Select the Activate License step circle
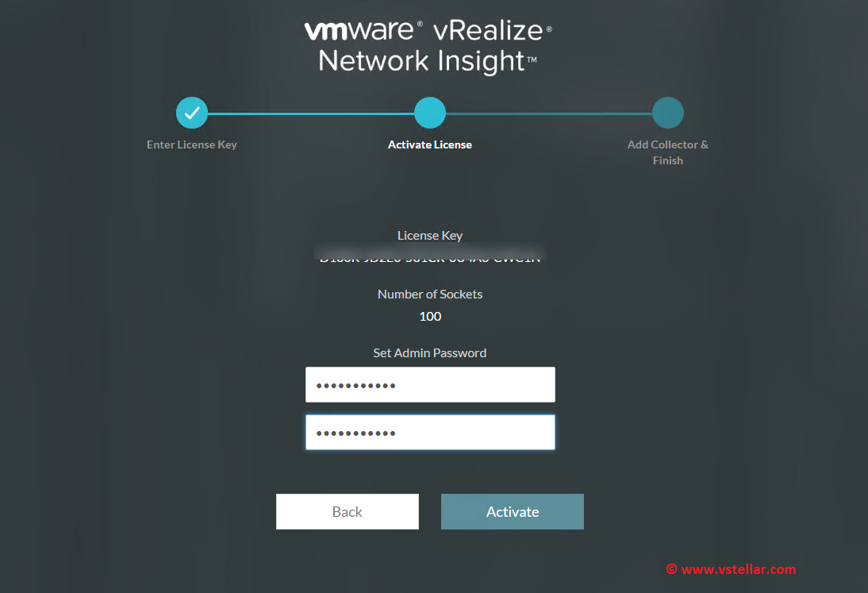The width and height of the screenshot is (868, 593). pos(429,113)
